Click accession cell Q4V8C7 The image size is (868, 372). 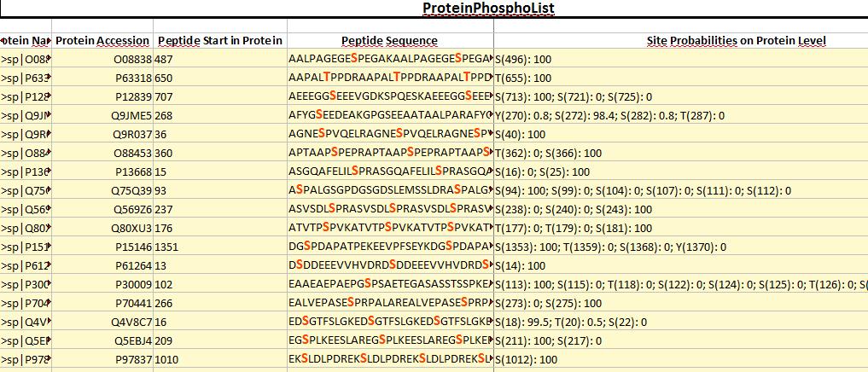[x=102, y=323]
